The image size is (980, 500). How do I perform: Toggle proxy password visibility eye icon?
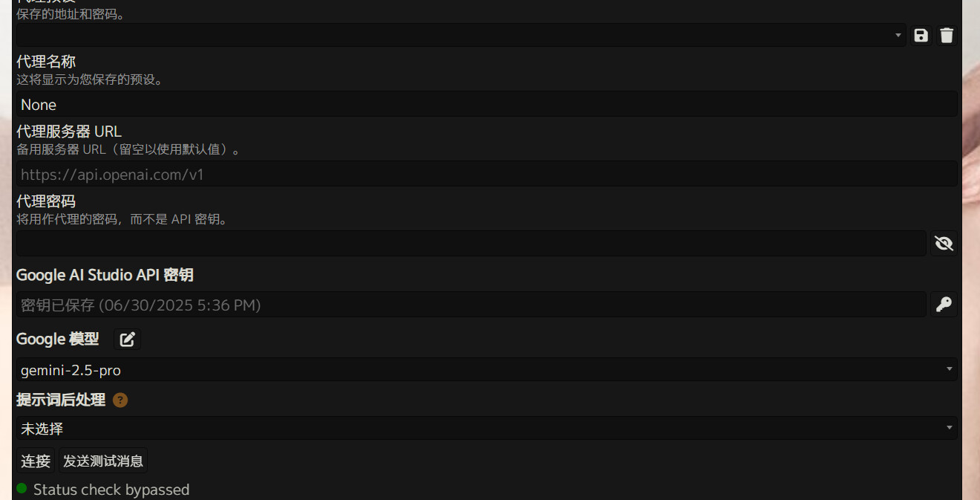point(944,244)
